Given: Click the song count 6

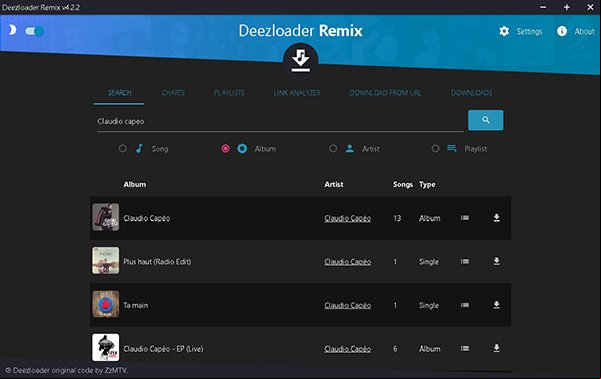Looking at the screenshot, I should (395, 349).
